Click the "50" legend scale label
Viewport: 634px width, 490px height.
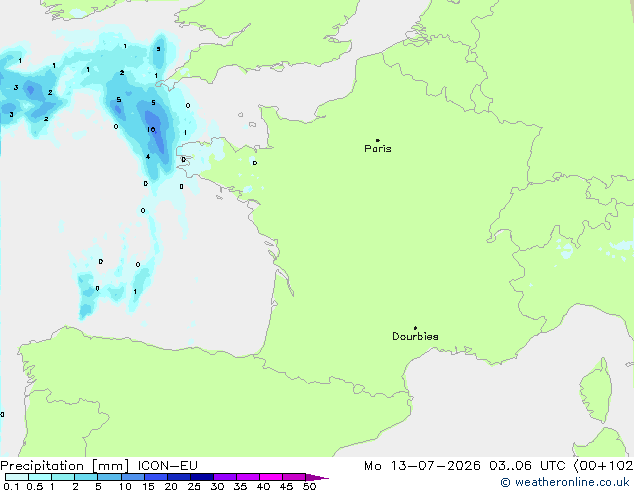tap(309, 486)
